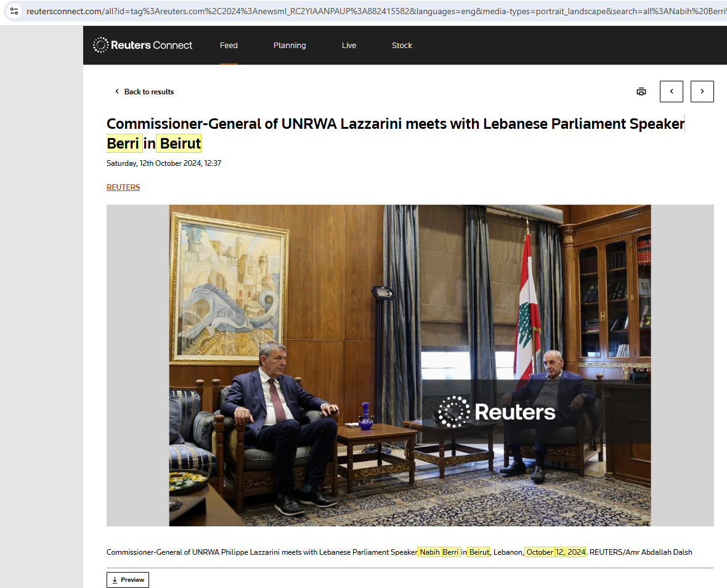This screenshot has height=588, width=727.
Task: Click the Reuters watermark on the photo
Action: (497, 412)
